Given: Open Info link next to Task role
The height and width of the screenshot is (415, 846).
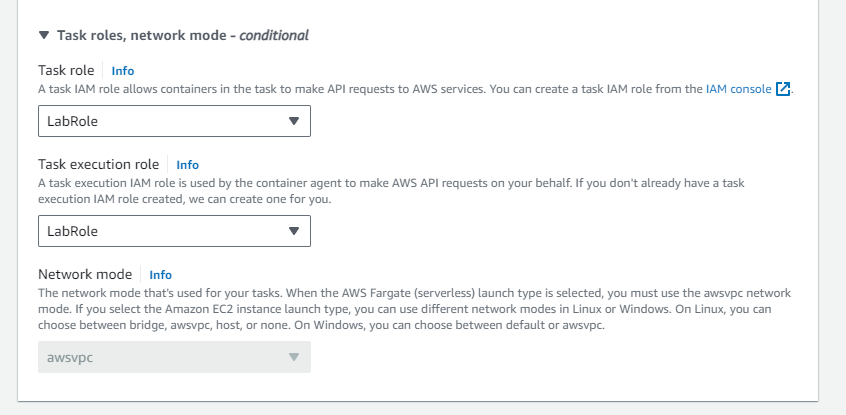Looking at the screenshot, I should (123, 71).
